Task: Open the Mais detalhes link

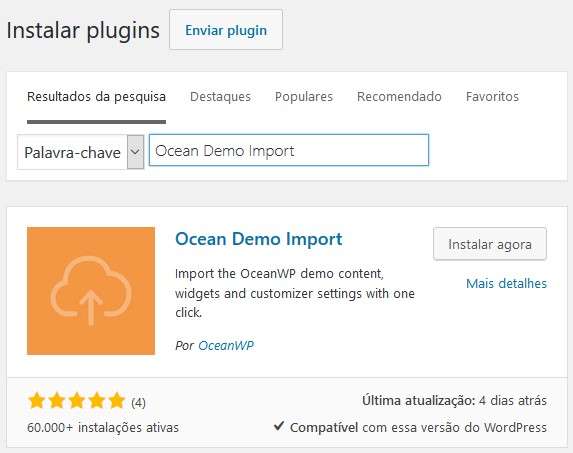Action: (506, 283)
